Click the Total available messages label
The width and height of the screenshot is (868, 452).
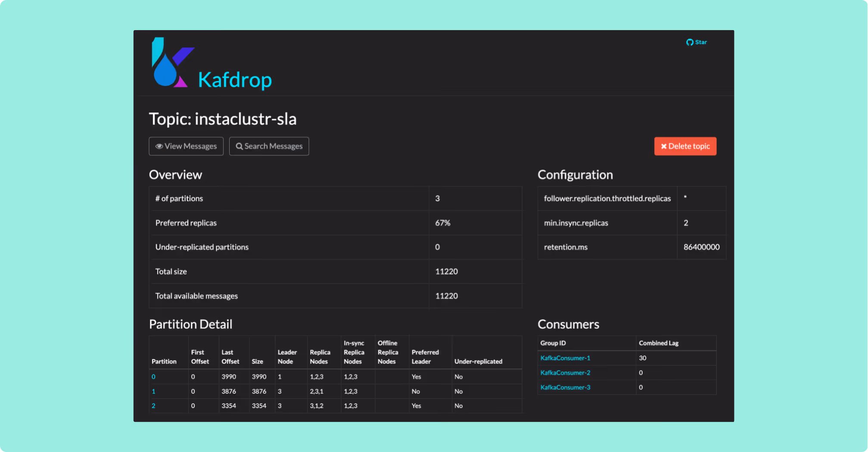pos(196,296)
